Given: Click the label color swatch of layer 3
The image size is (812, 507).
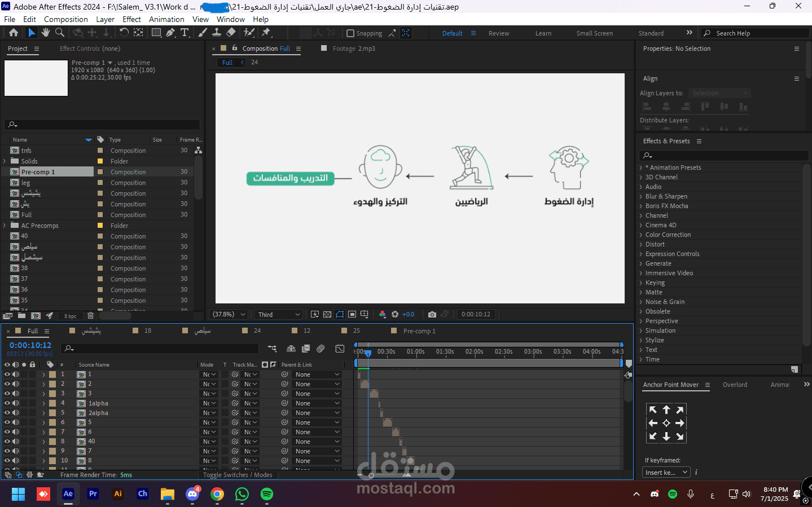Looking at the screenshot, I should coord(52,394).
